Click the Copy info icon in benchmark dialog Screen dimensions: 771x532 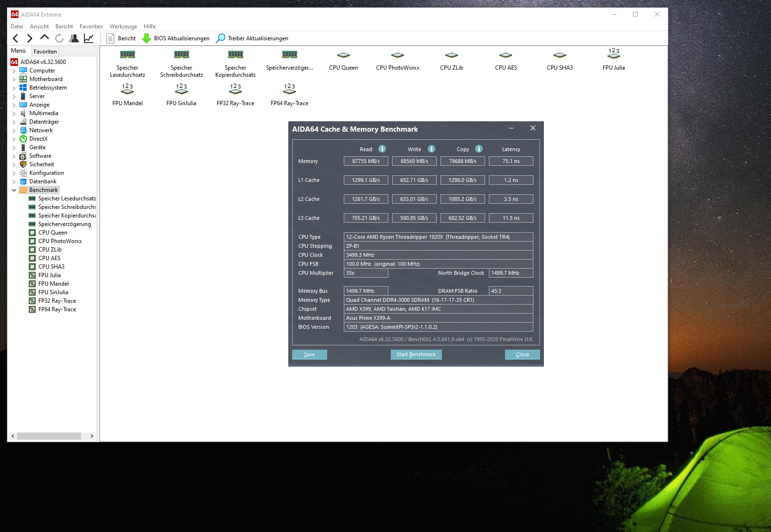point(479,149)
